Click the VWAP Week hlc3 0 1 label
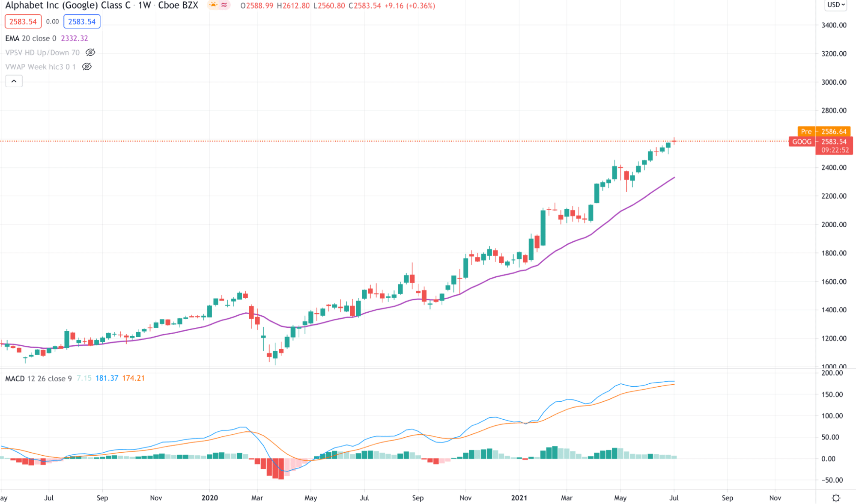Image resolution: width=856 pixels, height=504 pixels. coord(41,67)
